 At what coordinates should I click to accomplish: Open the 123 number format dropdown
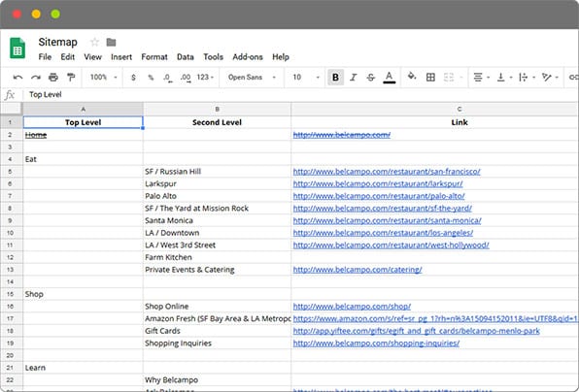point(205,77)
